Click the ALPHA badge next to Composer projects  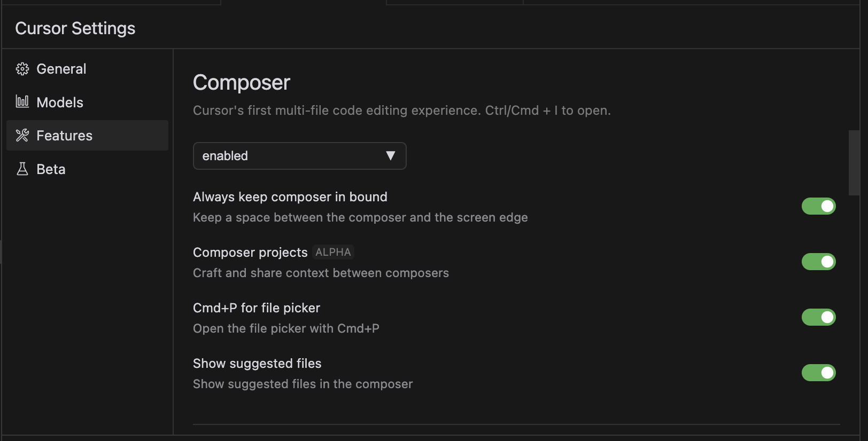(333, 251)
